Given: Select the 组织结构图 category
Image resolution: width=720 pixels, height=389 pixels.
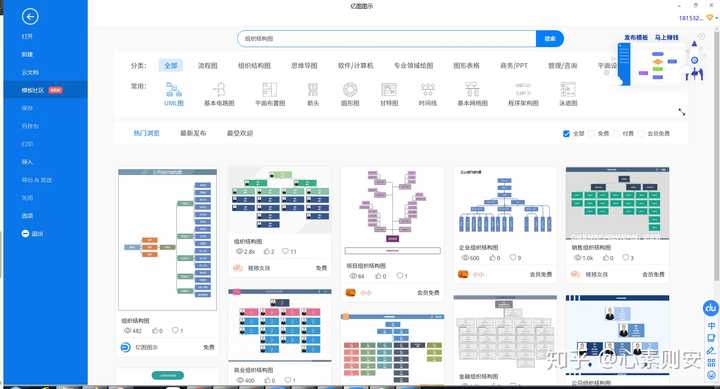Looking at the screenshot, I should pos(254,66).
